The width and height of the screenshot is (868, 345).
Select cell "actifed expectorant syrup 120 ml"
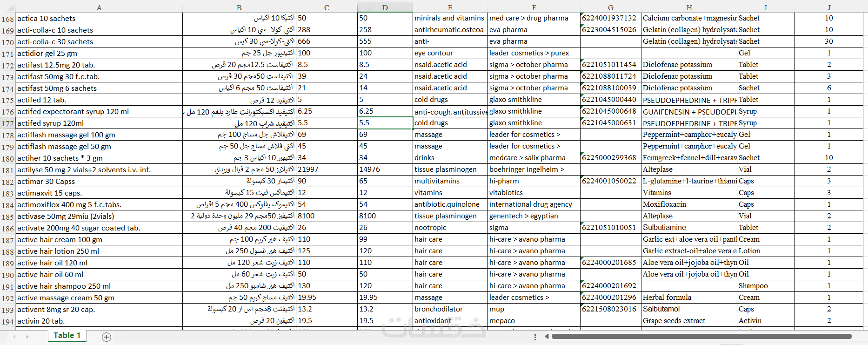coord(99,112)
